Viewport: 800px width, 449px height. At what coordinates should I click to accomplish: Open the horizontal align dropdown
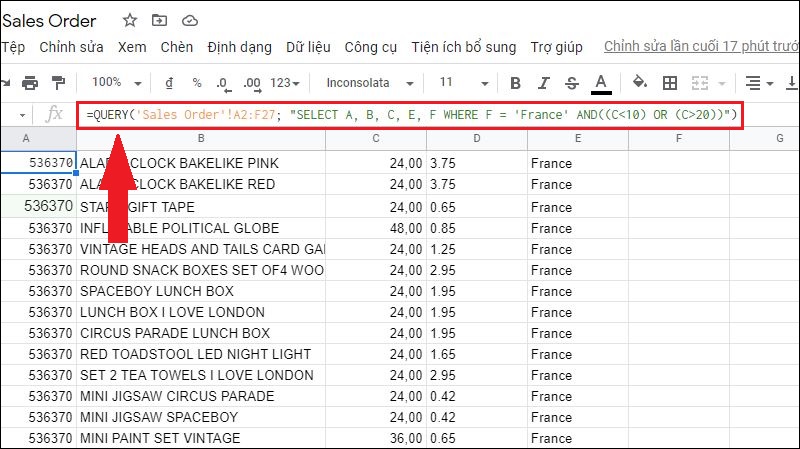(759, 83)
